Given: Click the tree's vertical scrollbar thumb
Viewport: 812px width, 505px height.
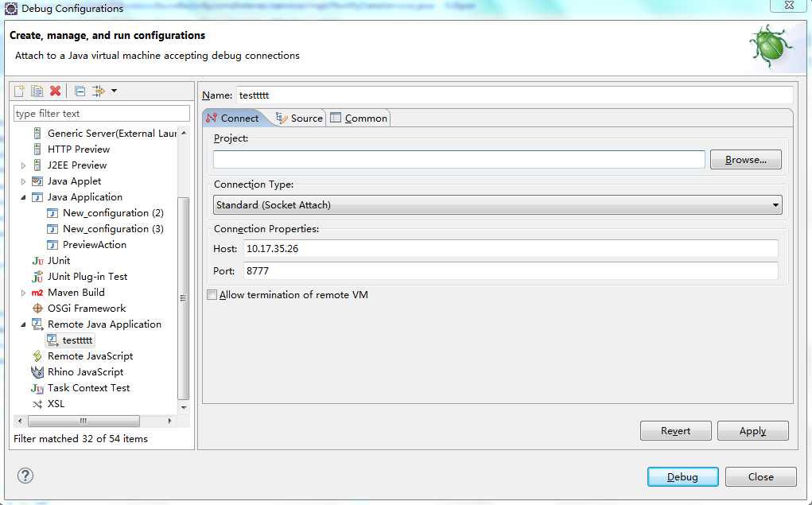Looking at the screenshot, I should pos(184,298).
